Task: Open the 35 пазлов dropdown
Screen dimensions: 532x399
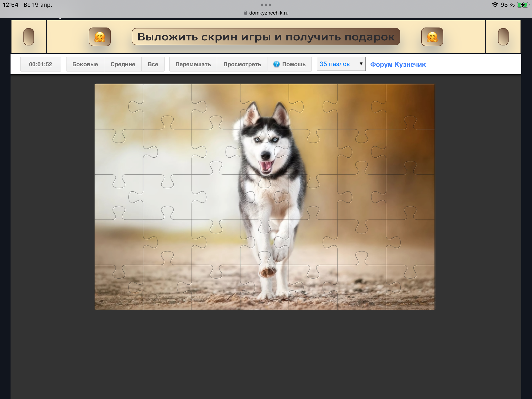Action: point(337,64)
